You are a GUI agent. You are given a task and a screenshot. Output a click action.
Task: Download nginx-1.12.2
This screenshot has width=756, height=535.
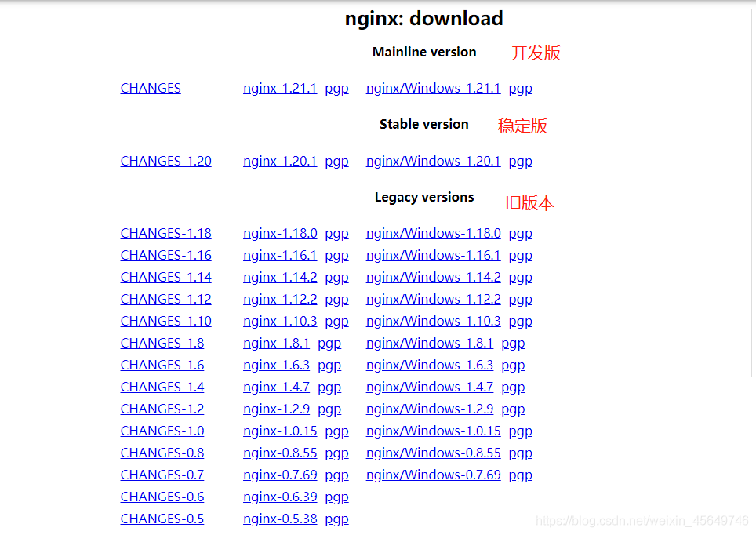pyautogui.click(x=280, y=299)
